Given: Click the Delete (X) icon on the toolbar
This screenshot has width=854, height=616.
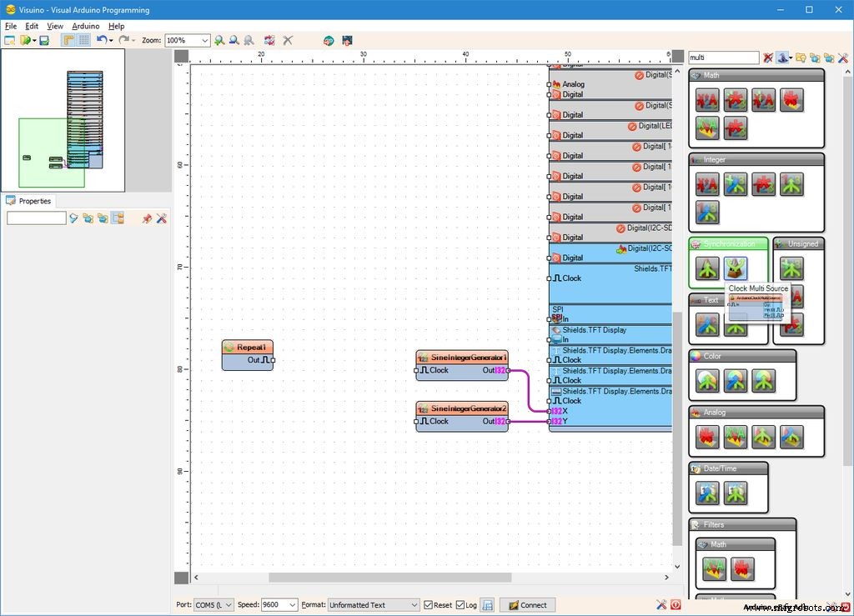Looking at the screenshot, I should point(288,39).
